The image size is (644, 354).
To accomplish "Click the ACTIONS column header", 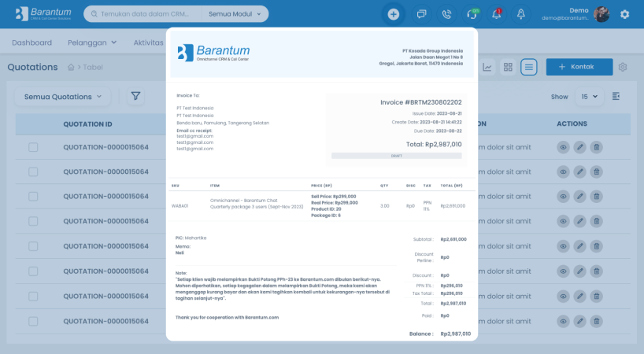I will pos(572,124).
